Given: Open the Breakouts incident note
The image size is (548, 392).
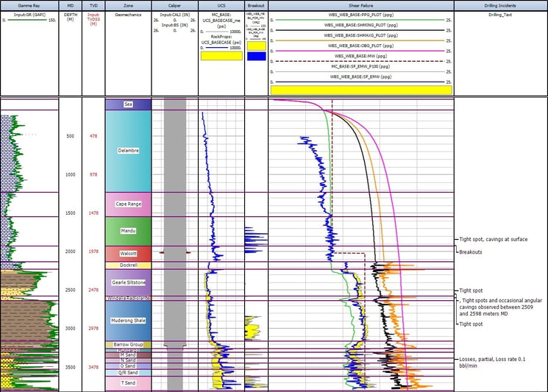Looking at the screenshot, I should (471, 252).
